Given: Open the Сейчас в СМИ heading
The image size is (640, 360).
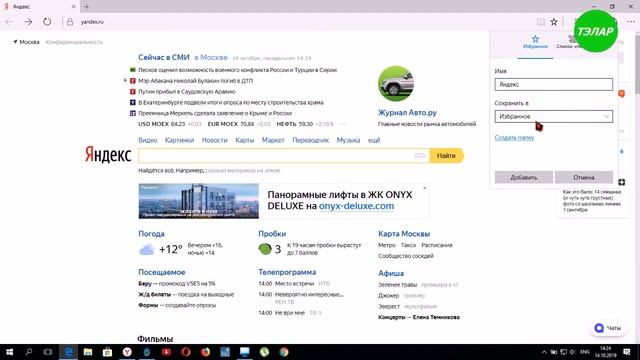Looking at the screenshot, I should [x=164, y=58].
